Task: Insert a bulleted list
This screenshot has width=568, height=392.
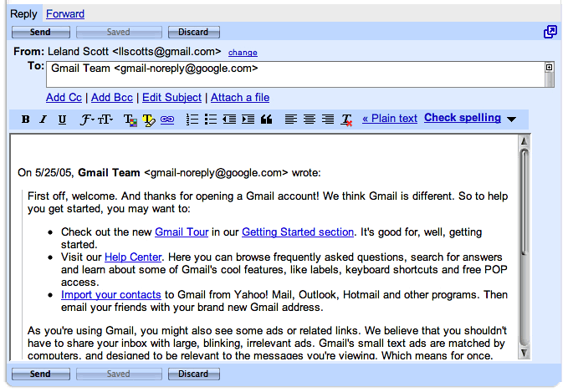Action: pyautogui.click(x=211, y=119)
